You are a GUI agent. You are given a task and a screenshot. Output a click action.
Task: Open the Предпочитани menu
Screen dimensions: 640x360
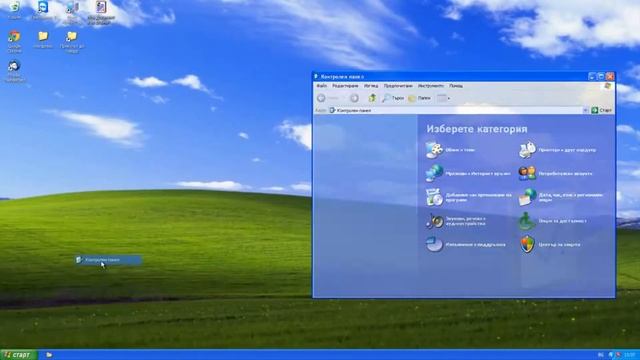coord(398,86)
